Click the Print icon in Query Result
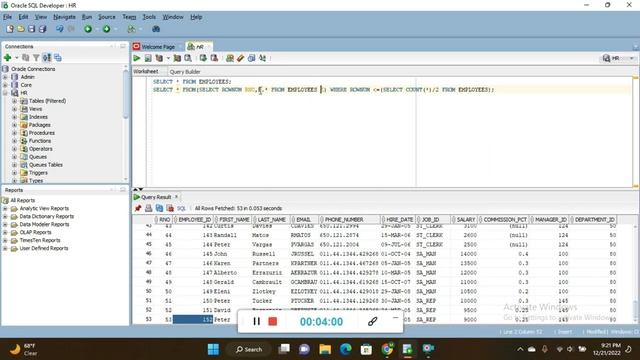 149,208
